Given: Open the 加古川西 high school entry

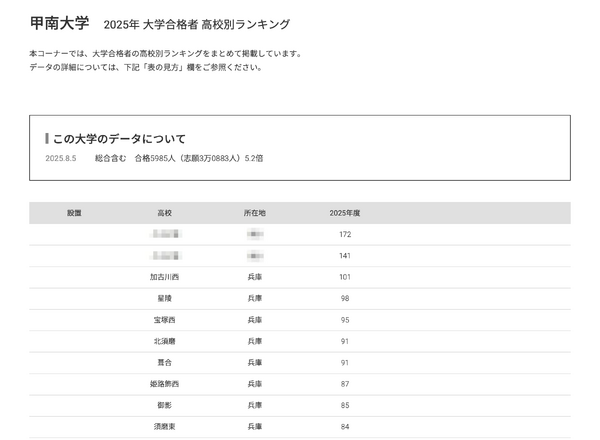Looking at the screenshot, I should pyautogui.click(x=165, y=277).
